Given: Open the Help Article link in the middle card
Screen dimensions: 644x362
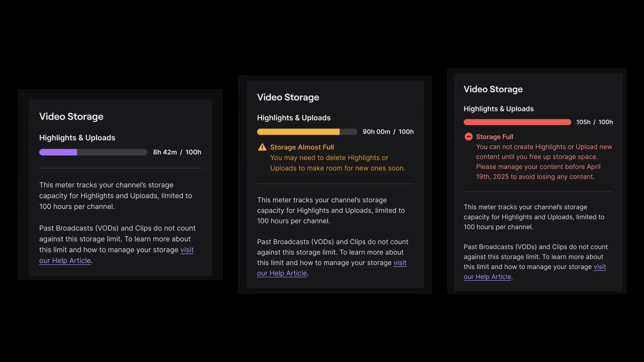Looking at the screenshot, I should (x=282, y=273).
